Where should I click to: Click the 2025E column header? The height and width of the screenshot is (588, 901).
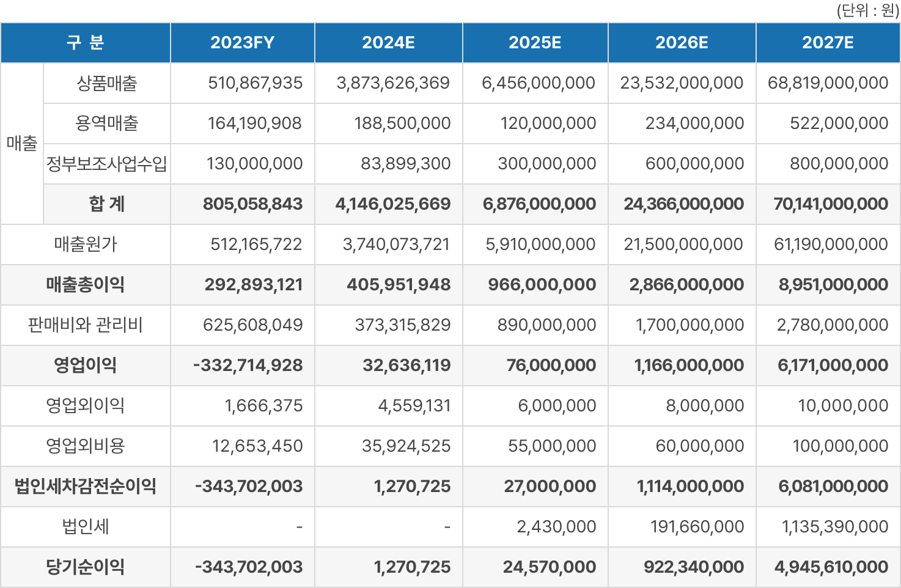535,43
